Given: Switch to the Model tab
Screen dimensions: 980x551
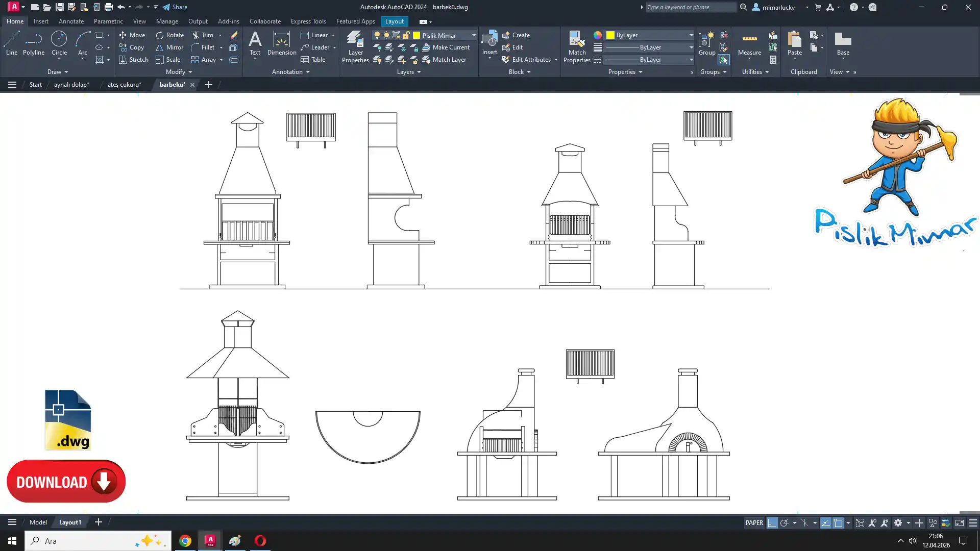Looking at the screenshot, I should pyautogui.click(x=38, y=522).
